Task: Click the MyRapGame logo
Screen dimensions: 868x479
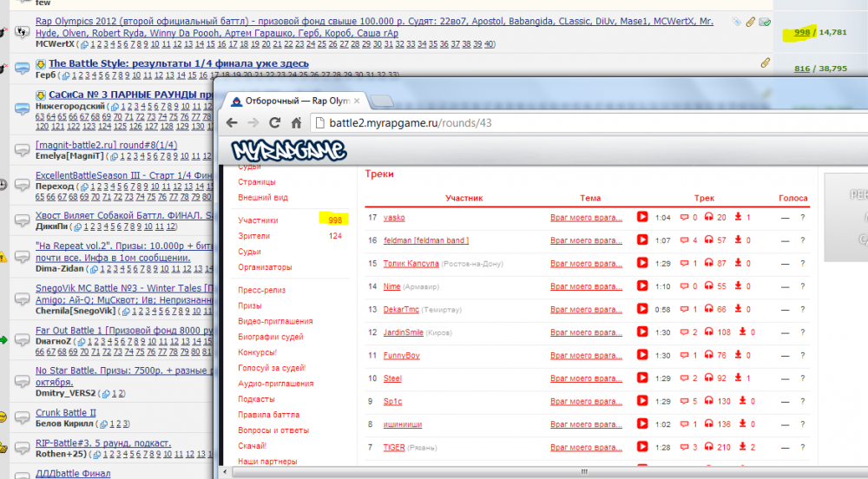Action: (x=288, y=150)
